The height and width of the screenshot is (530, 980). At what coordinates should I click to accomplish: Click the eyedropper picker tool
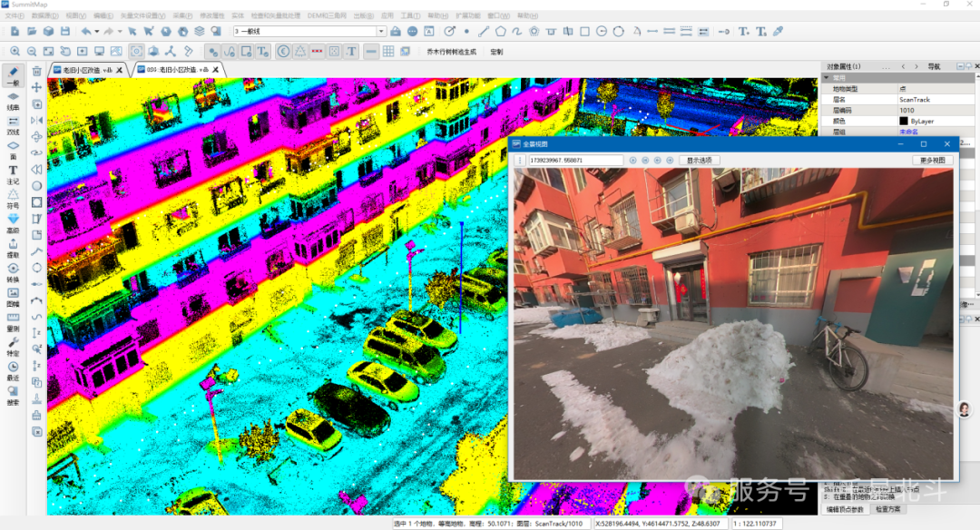(779, 31)
